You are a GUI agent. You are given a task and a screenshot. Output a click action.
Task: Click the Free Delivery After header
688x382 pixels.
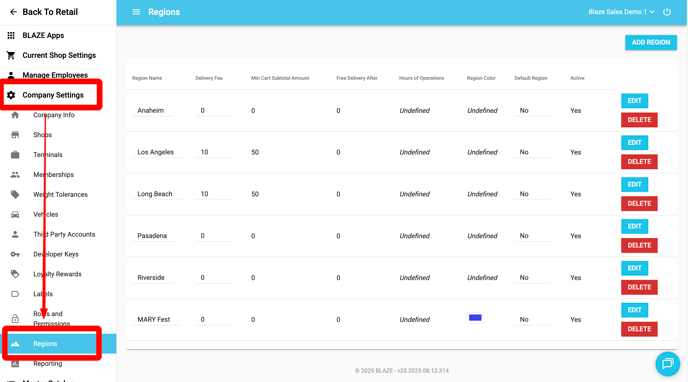357,78
